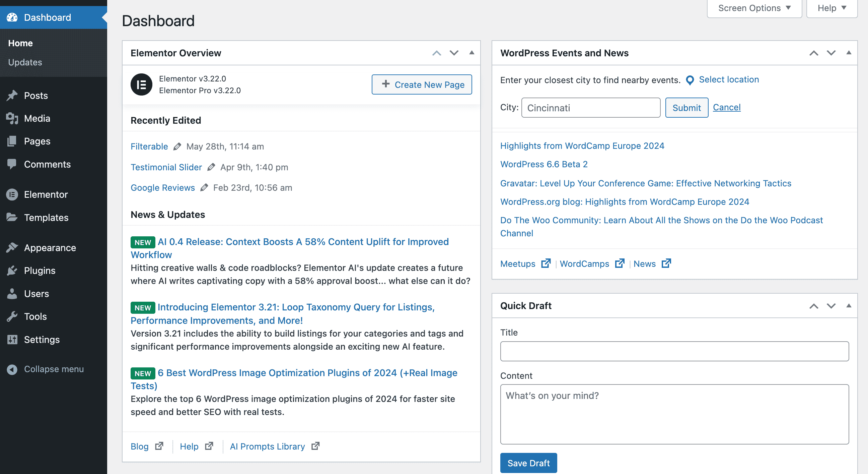Screen dimensions: 868x474
Task: Click external link icon beside AI Prompts Library
Action: [315, 446]
